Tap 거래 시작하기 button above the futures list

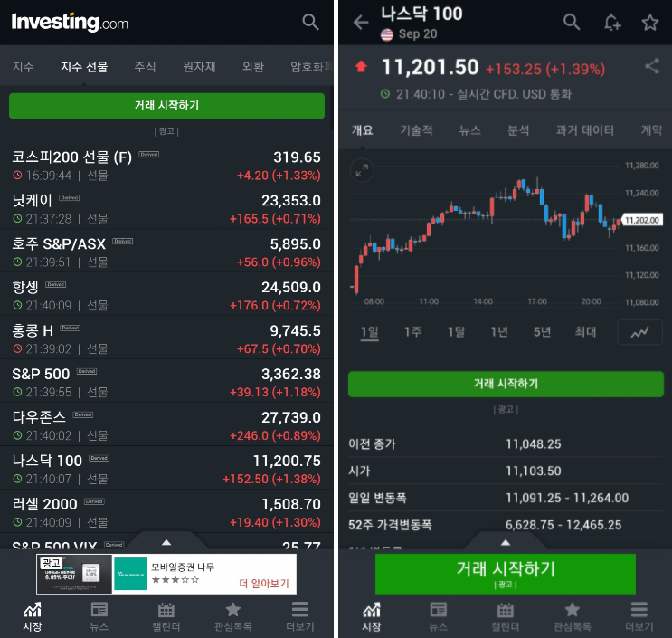pyautogui.click(x=166, y=106)
